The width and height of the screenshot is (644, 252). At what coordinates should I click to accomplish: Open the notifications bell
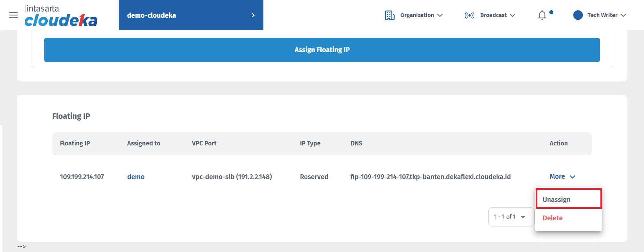(x=542, y=15)
